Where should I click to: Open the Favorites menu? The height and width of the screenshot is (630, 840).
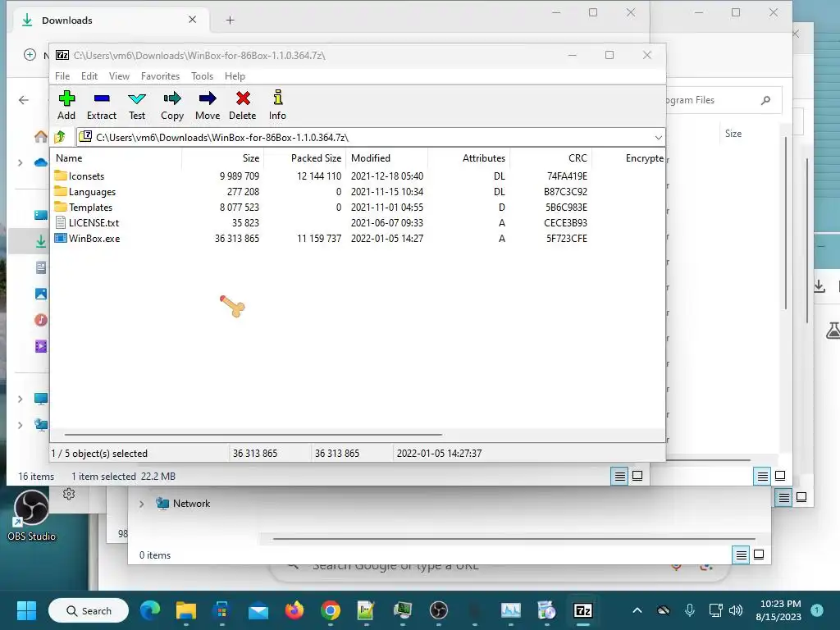point(160,76)
